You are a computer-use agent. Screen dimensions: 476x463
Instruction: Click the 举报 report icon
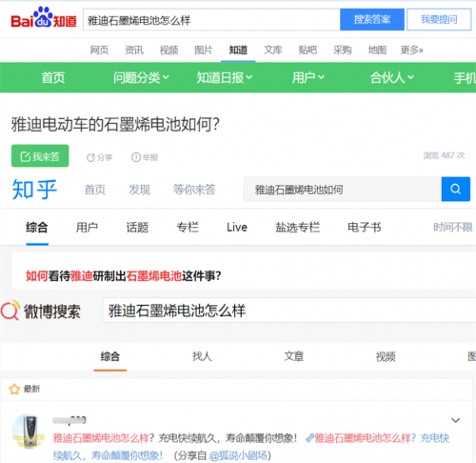tap(136, 157)
